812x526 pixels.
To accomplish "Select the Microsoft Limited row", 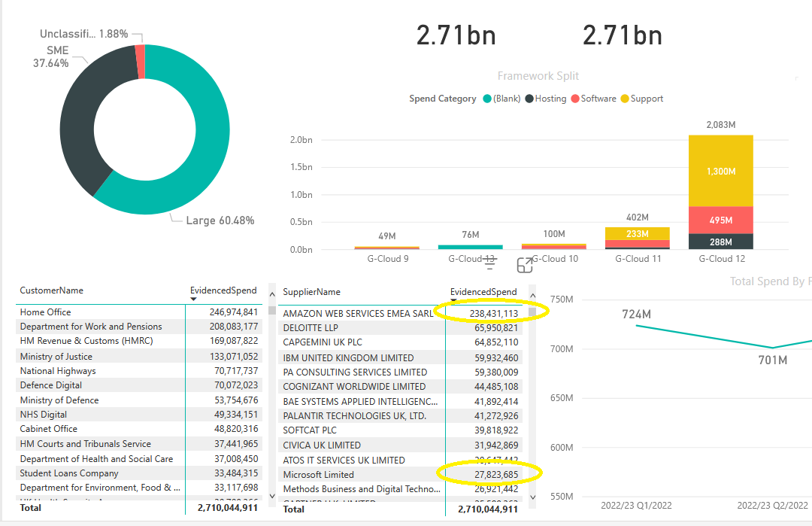I will pos(400,474).
